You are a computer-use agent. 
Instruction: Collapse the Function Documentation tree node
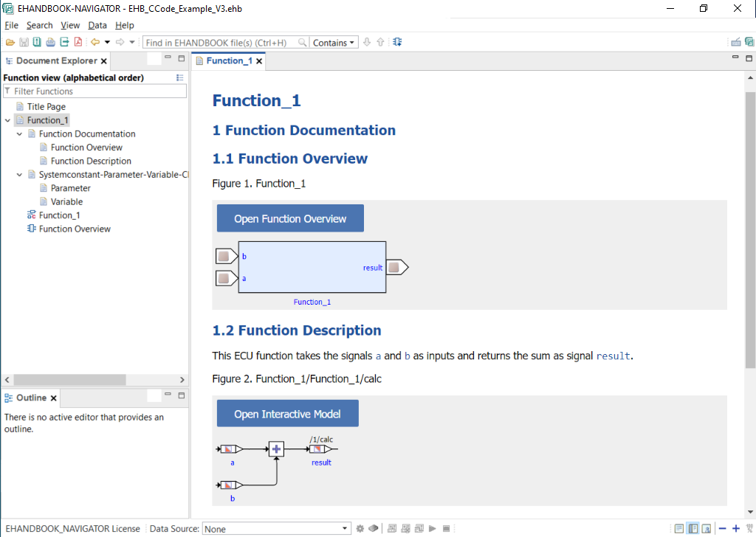pos(20,134)
